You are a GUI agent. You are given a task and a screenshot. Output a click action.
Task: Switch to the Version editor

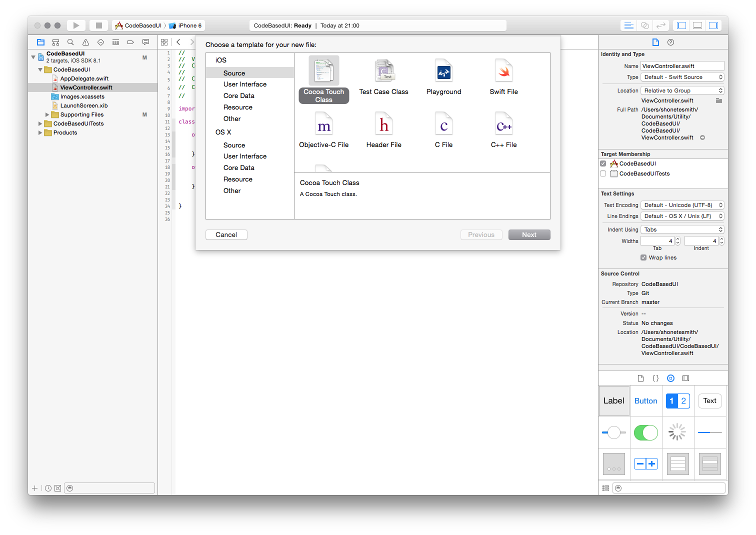(x=661, y=25)
